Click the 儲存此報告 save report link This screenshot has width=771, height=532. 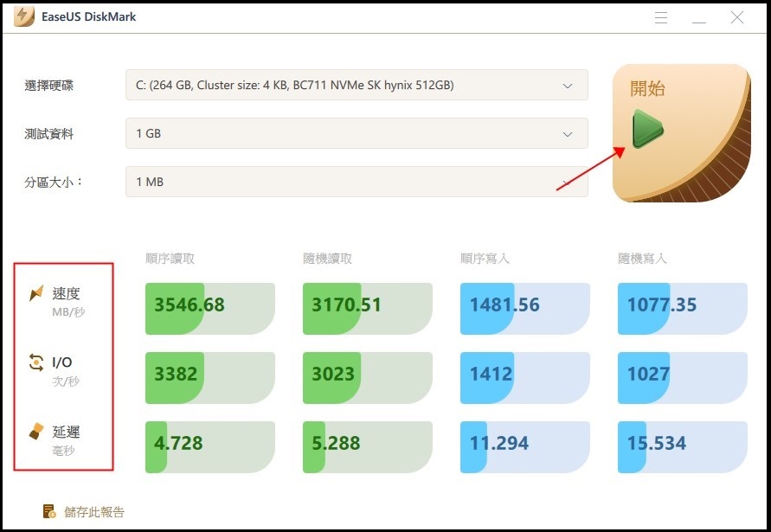point(93,512)
